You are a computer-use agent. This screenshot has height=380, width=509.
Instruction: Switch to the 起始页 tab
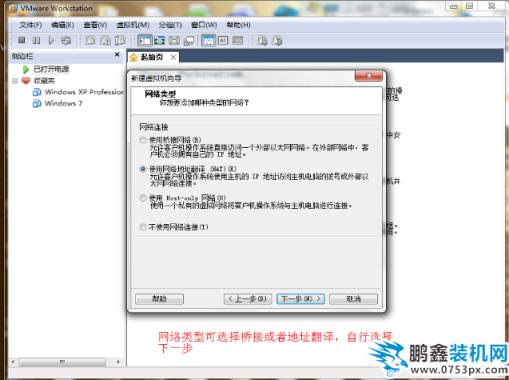[x=152, y=57]
